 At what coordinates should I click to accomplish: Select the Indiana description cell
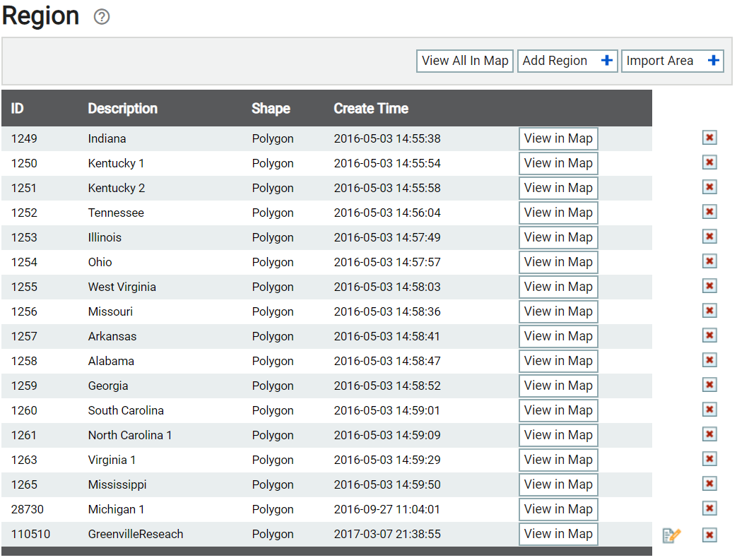(x=107, y=138)
